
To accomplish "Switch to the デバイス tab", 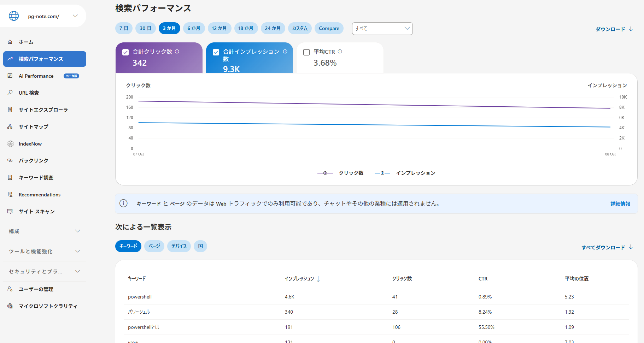I will [x=179, y=246].
